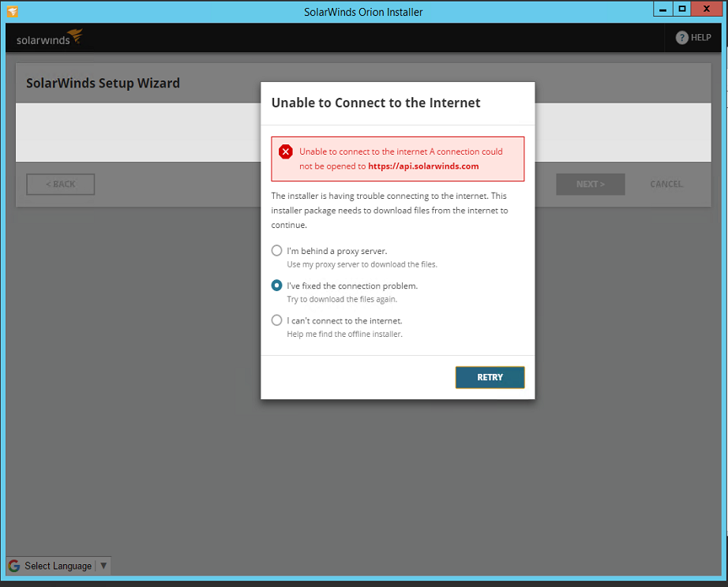The image size is (728, 587).
Task: Click the RETRY button
Action: click(x=490, y=377)
